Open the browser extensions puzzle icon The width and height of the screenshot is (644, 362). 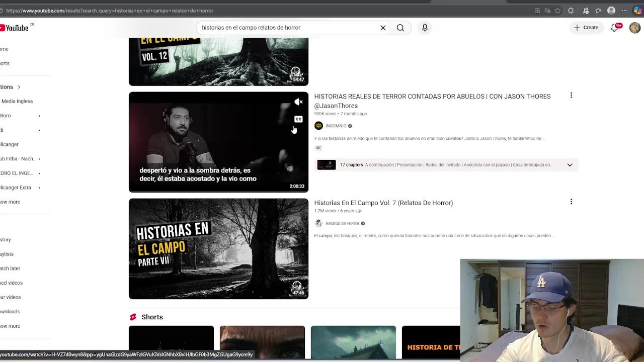coord(571,11)
